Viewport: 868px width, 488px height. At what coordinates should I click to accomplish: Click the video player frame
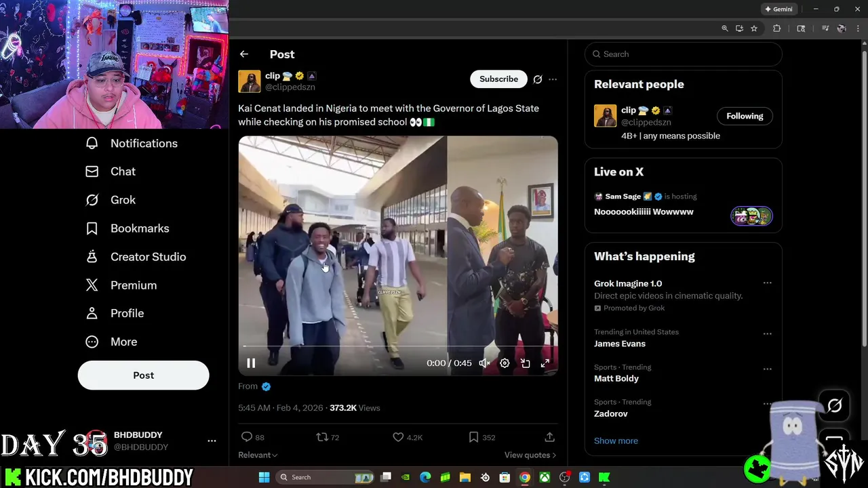(398, 256)
